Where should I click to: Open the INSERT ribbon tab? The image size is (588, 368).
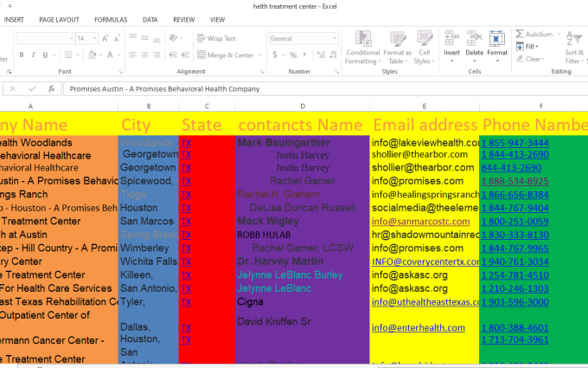click(x=14, y=20)
